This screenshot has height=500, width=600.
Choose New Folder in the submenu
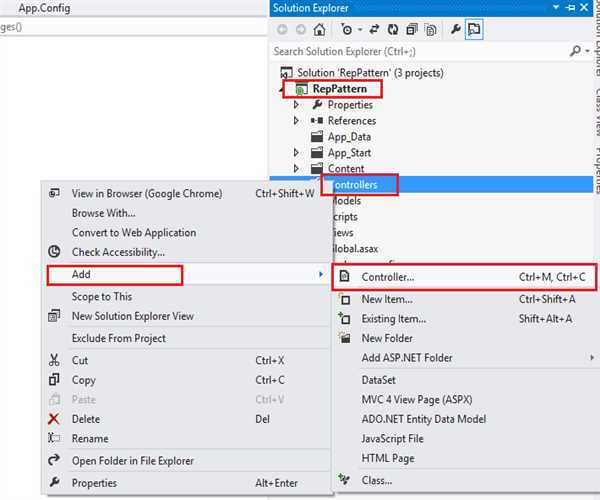(x=387, y=339)
